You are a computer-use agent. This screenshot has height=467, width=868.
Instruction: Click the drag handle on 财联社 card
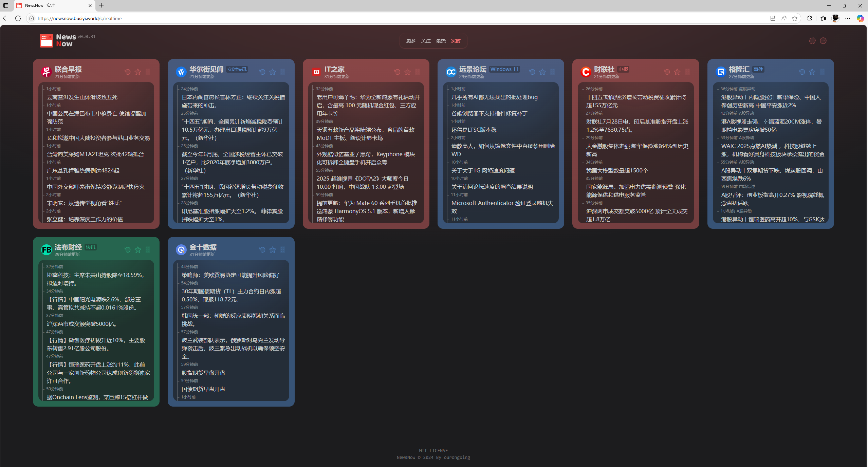click(x=687, y=72)
